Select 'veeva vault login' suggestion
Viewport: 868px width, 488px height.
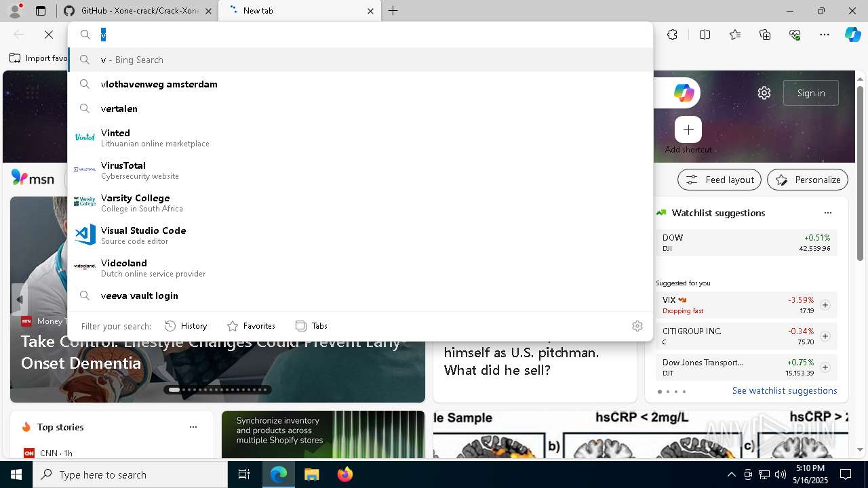(x=360, y=296)
